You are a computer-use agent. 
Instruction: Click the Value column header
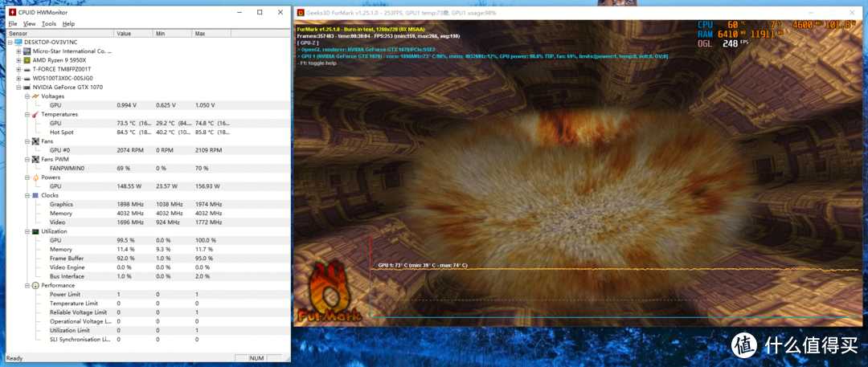[125, 34]
